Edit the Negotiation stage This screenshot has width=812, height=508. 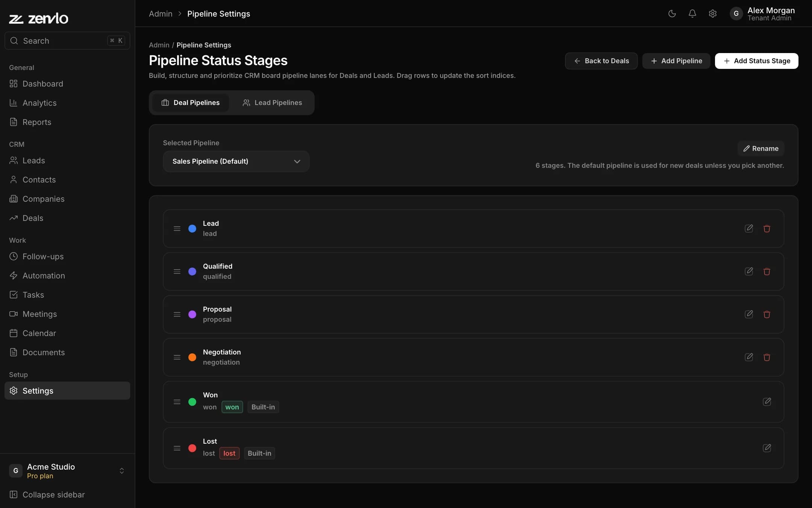pos(749,357)
